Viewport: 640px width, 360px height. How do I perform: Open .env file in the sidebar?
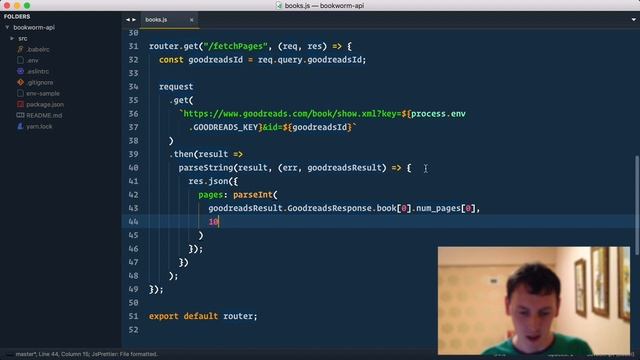[x=32, y=60]
